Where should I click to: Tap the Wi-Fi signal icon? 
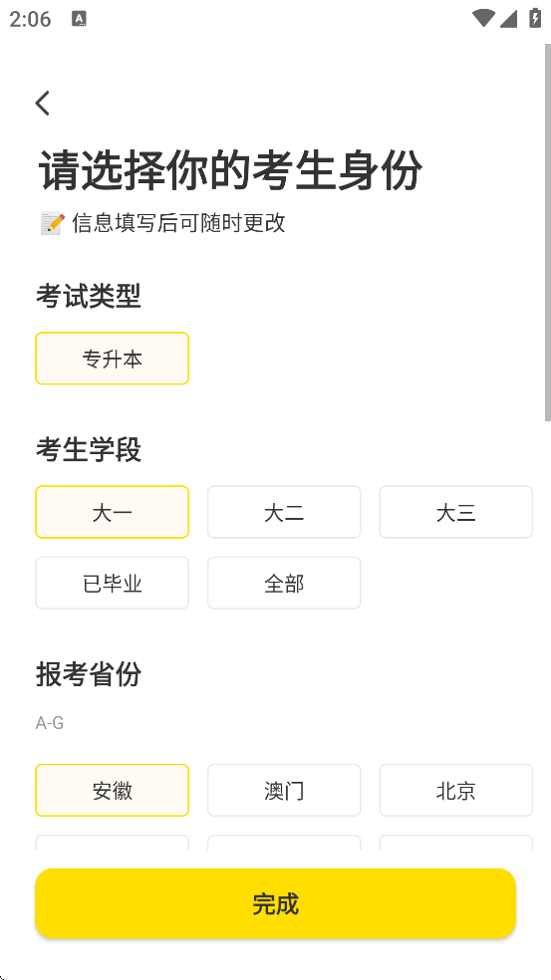(x=483, y=18)
